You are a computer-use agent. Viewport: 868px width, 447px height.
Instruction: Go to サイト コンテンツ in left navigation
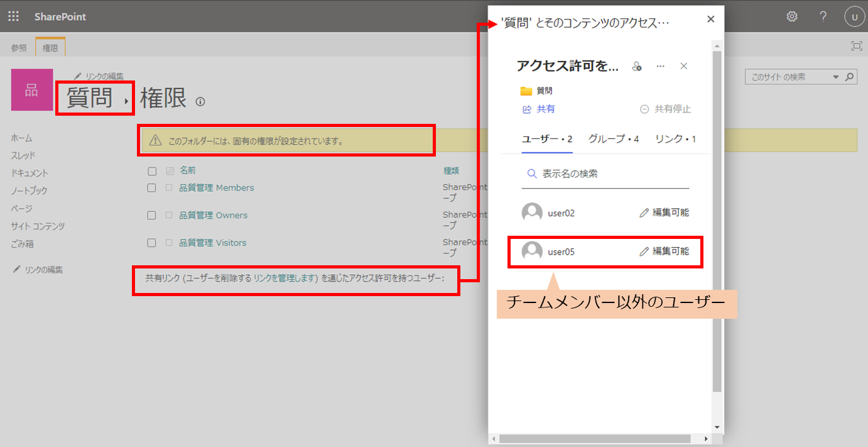click(x=38, y=226)
